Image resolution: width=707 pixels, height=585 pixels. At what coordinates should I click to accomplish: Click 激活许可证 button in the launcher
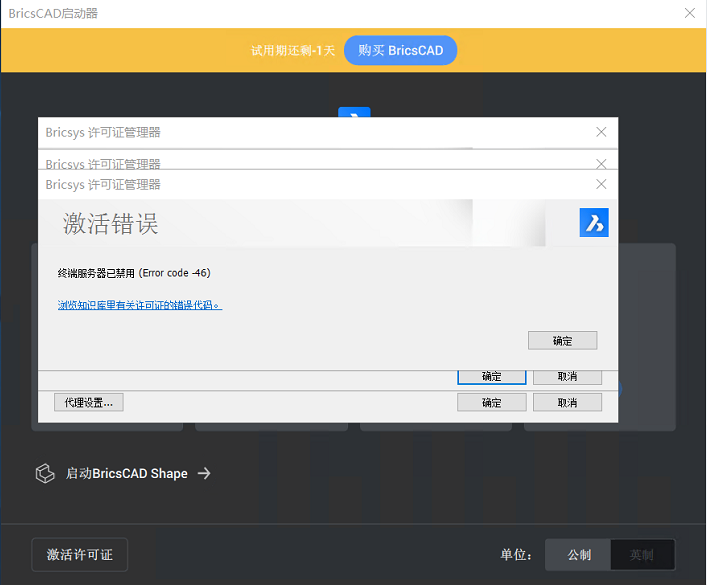pos(80,554)
